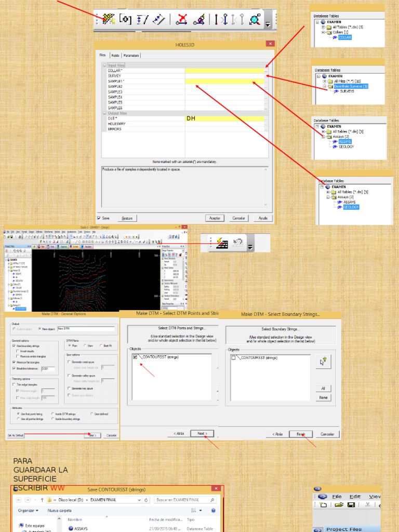Select highlighted GEOLOGY table in fourth Database Tables tree
399x532 pixels.
(351, 207)
